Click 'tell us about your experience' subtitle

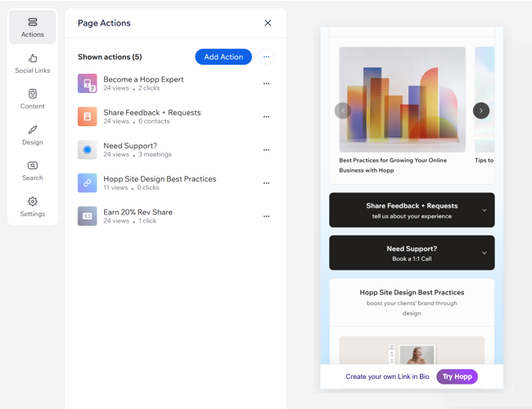click(x=412, y=216)
